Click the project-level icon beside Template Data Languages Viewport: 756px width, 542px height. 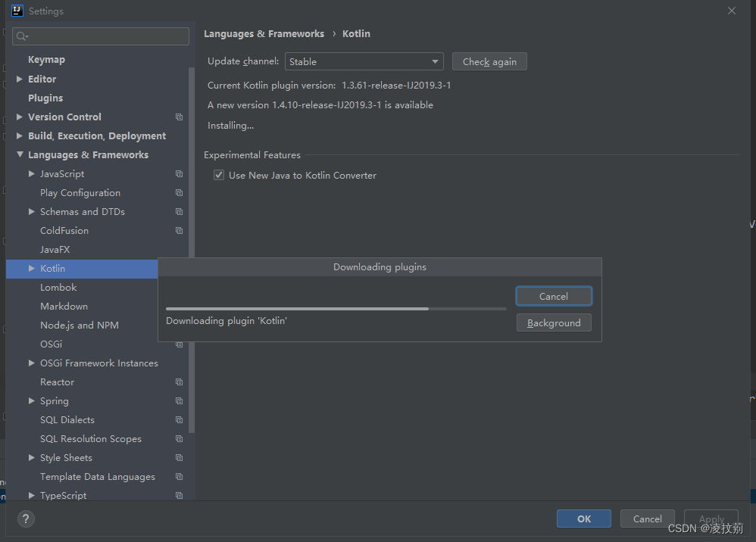tap(179, 476)
